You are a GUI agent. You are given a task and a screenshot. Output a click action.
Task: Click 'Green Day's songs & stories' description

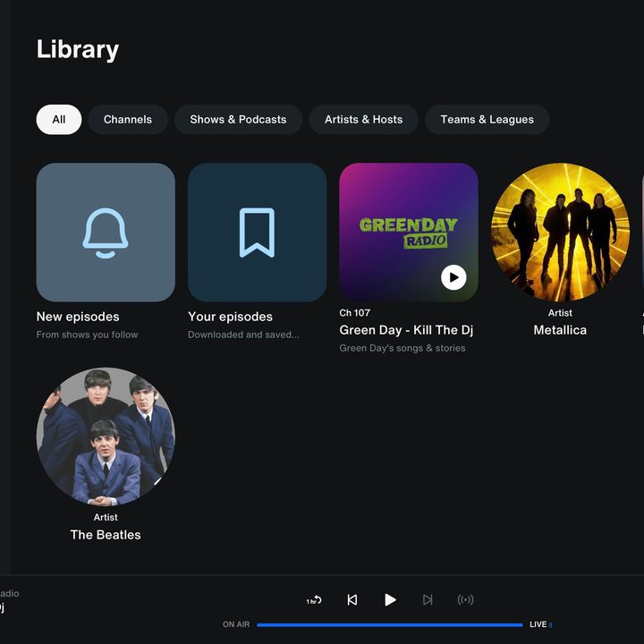click(402, 348)
